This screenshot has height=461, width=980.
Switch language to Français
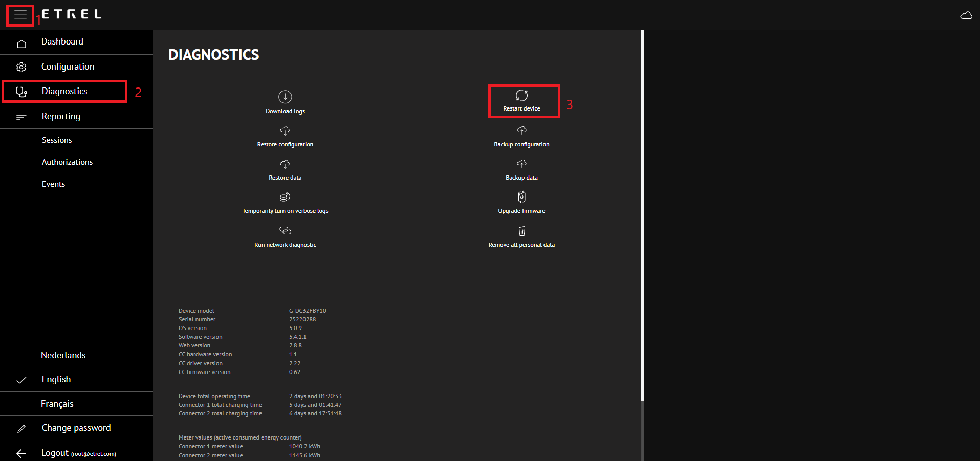point(57,404)
